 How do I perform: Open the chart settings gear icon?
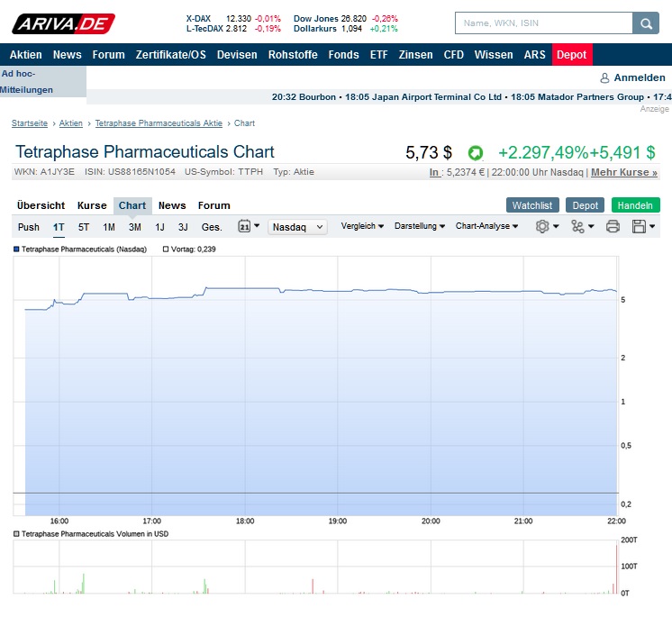click(542, 226)
